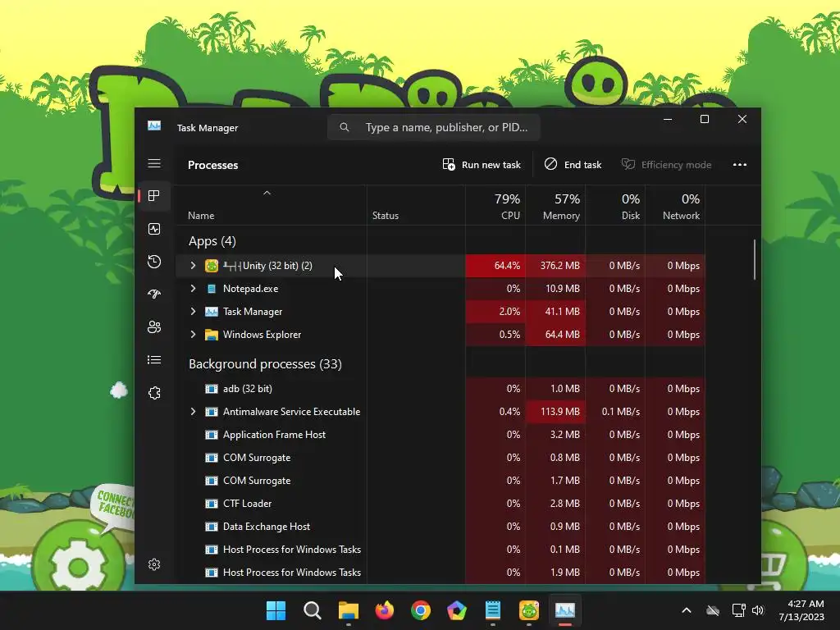The image size is (840, 630).
Task: Open the Startup apps sidebar icon
Action: [x=154, y=294]
